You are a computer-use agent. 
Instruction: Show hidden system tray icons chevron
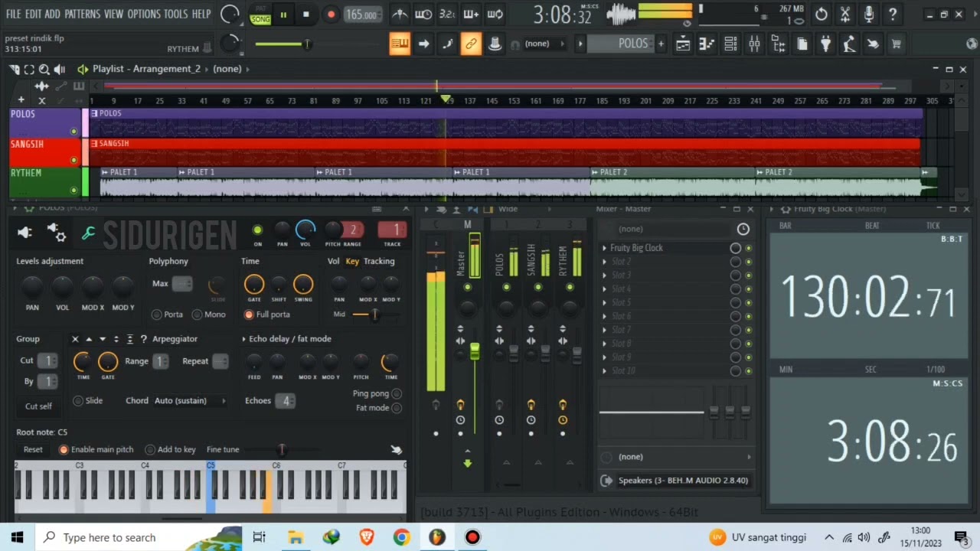click(x=829, y=537)
